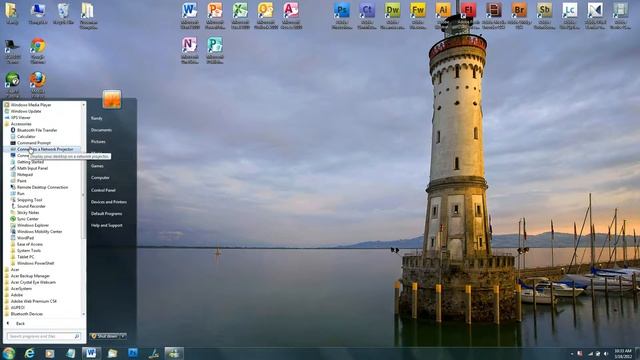Open the OneNote desktop shortcut

190,50
